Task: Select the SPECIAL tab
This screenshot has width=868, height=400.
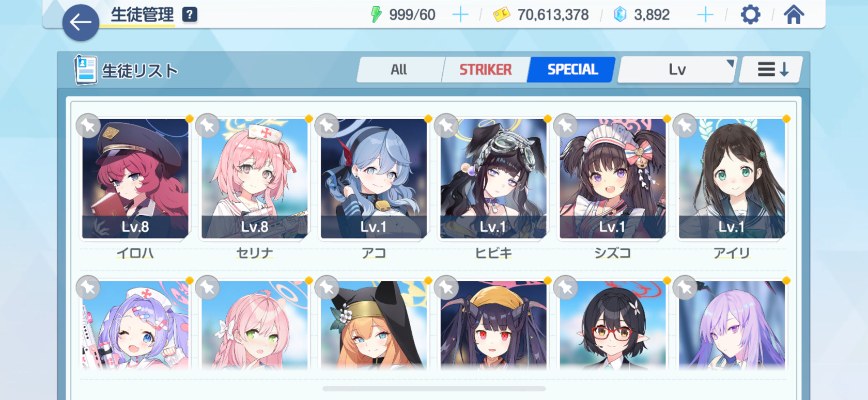Action: (572, 69)
